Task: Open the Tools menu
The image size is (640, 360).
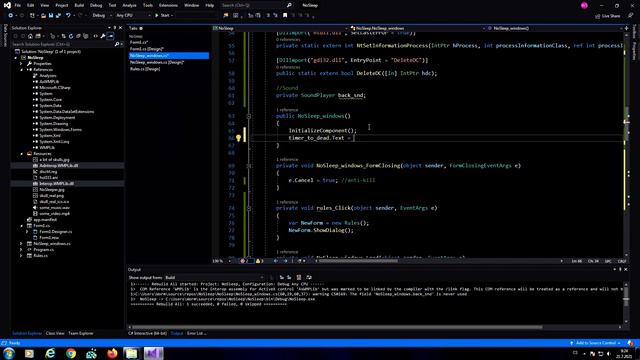Action: point(148,5)
